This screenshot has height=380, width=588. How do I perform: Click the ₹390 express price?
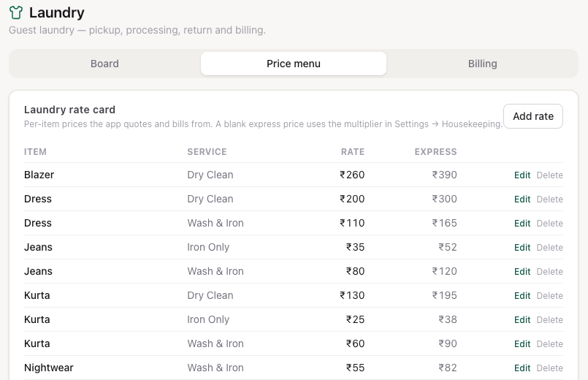pos(444,175)
